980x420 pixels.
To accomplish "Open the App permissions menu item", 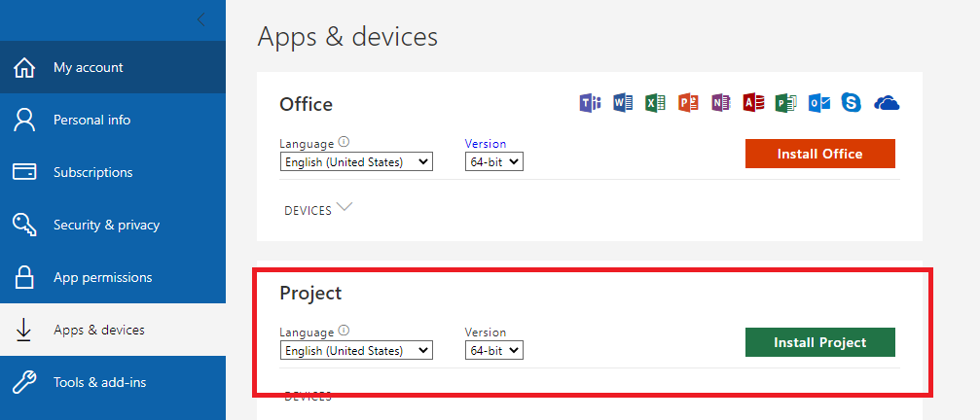I will pyautogui.click(x=113, y=277).
